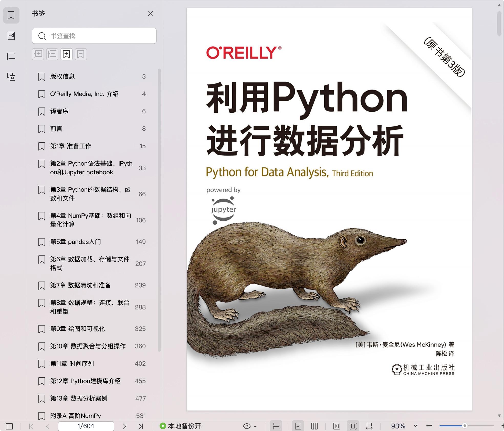Go to 第2章 Python语法基础 bookmark

(92, 168)
